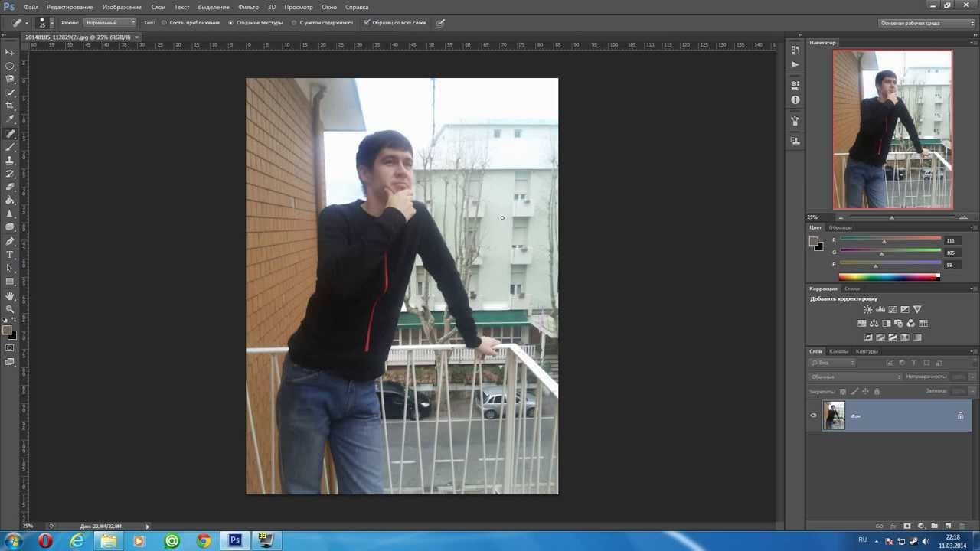Open layer filter 'Вид' dropdown
This screenshot has width=980, height=551.
point(832,363)
